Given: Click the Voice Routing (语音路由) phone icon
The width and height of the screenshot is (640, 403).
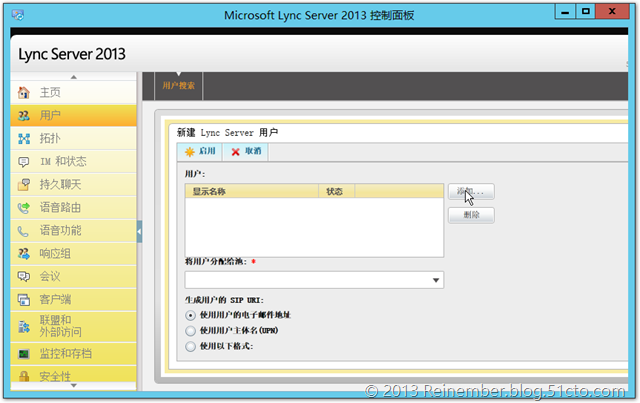Looking at the screenshot, I should pos(23,208).
